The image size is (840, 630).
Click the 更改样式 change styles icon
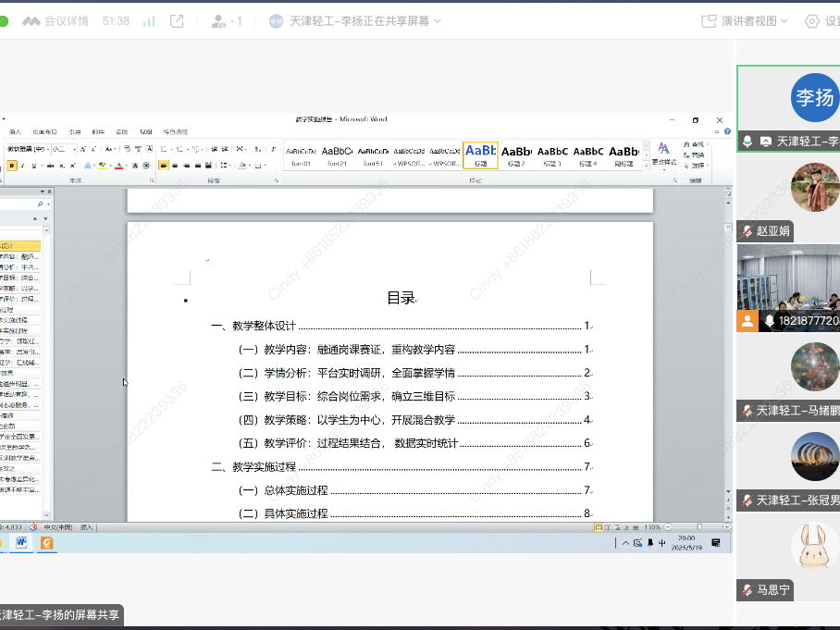coord(663,153)
